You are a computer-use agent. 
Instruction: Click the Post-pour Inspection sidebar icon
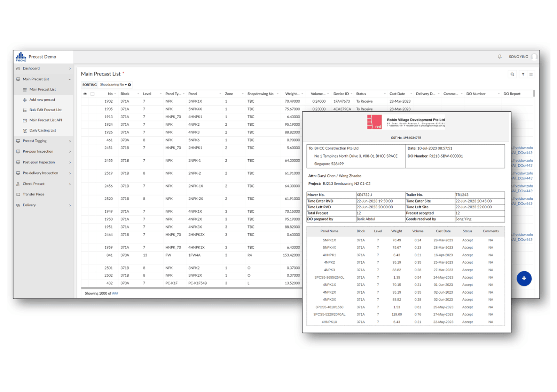[18, 162]
